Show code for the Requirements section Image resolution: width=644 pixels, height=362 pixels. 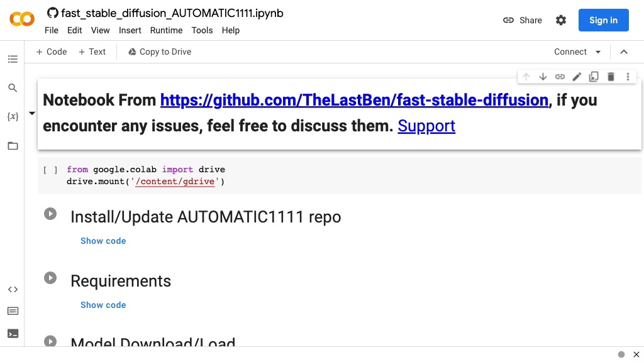coord(103,305)
